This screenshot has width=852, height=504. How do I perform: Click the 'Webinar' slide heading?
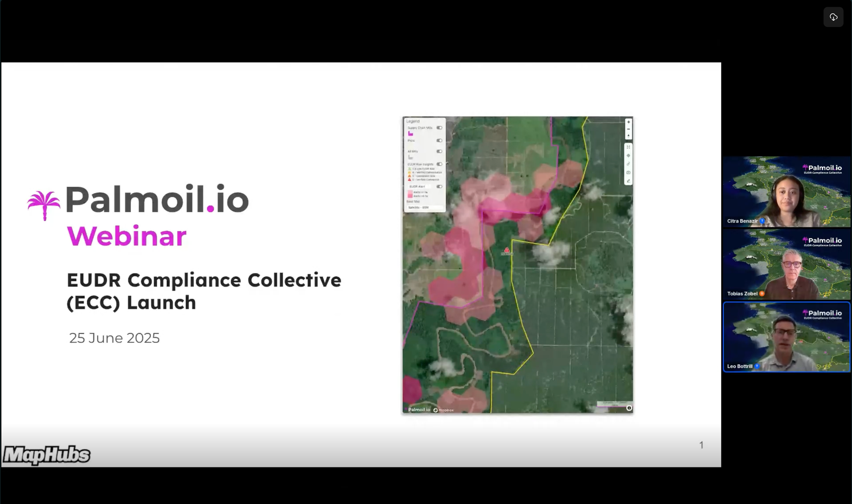pos(127,236)
